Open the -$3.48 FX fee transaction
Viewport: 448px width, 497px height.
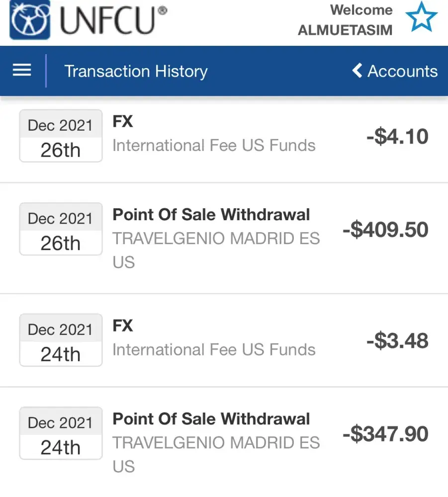[x=224, y=341]
